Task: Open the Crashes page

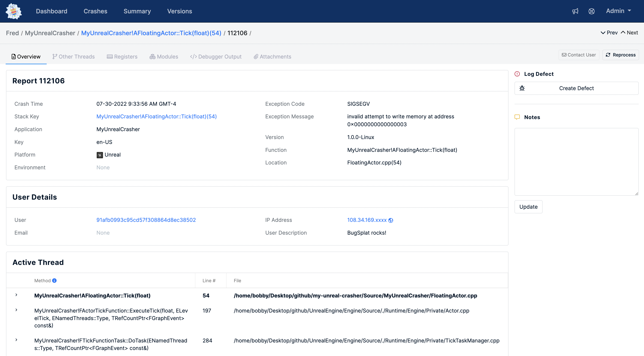Action: pyautogui.click(x=95, y=11)
